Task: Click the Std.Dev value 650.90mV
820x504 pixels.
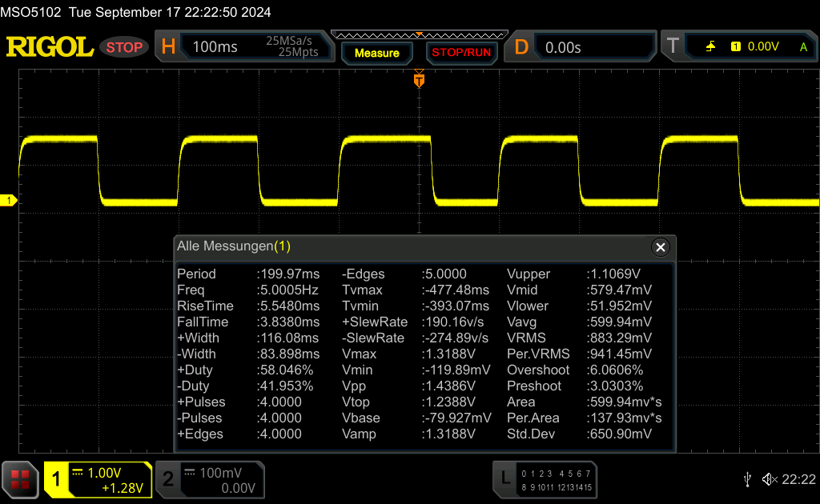Action: [x=619, y=434]
